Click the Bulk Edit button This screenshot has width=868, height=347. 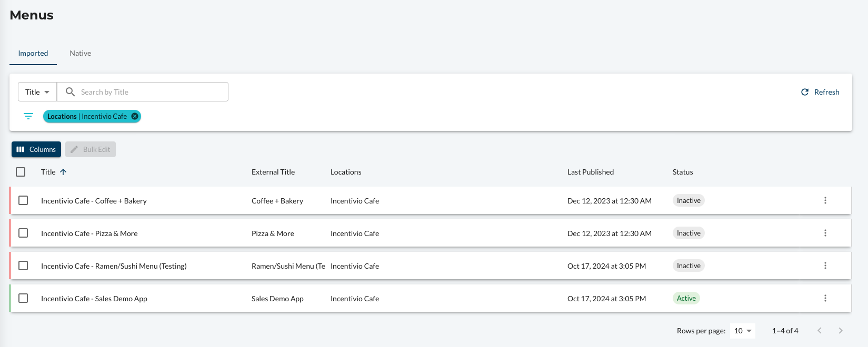(x=91, y=149)
